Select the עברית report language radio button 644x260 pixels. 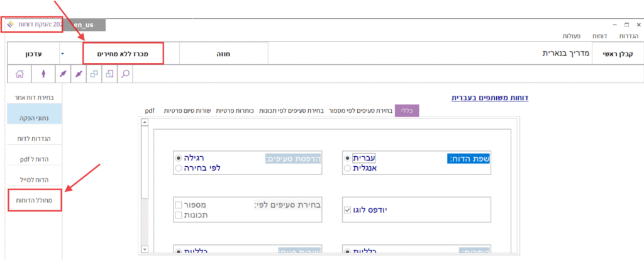coord(347,159)
